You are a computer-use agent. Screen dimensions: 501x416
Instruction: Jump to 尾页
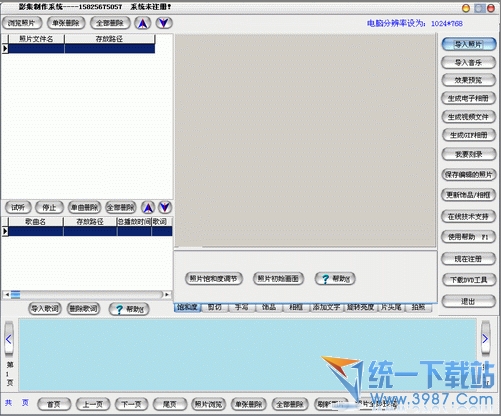(170, 404)
